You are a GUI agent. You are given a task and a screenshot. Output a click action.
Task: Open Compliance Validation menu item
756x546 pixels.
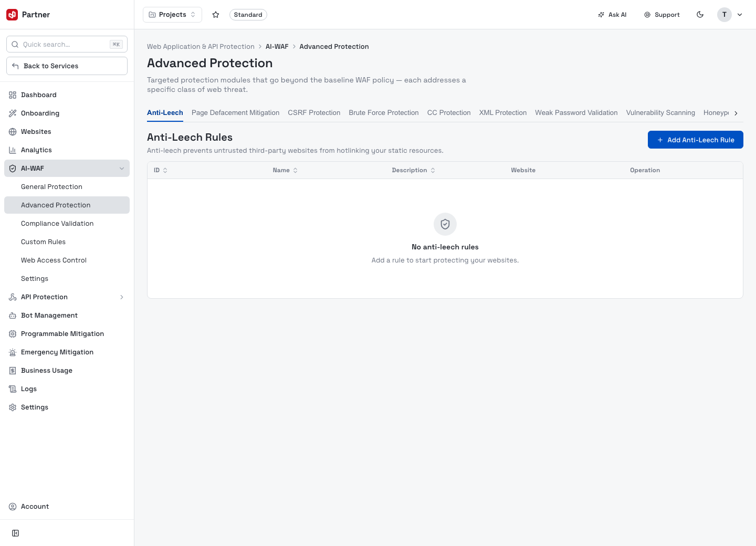coord(67,224)
